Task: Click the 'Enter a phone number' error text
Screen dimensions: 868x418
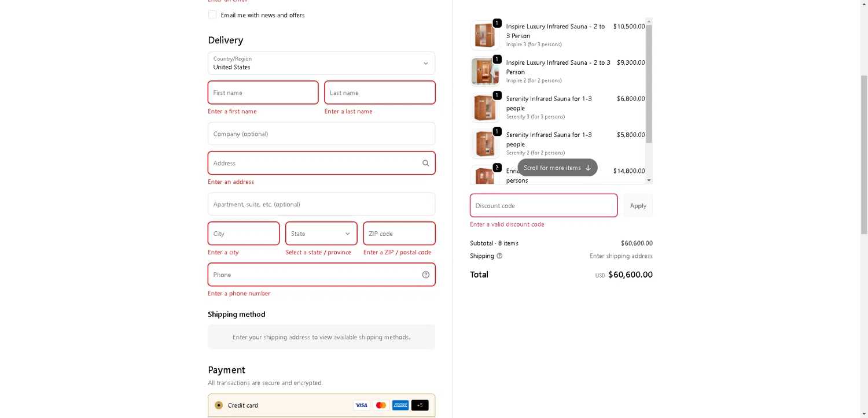Action: pyautogui.click(x=239, y=294)
